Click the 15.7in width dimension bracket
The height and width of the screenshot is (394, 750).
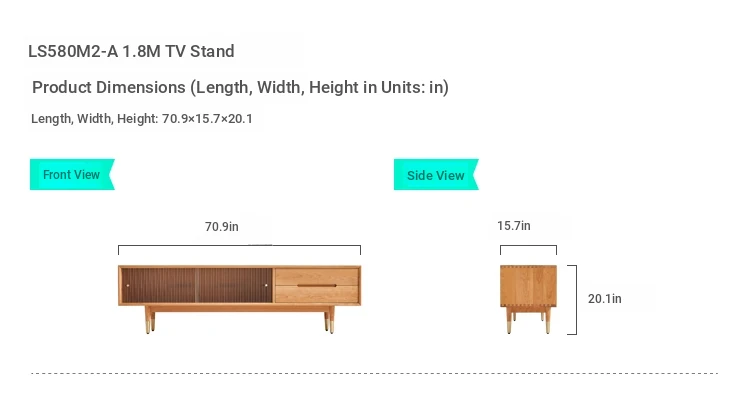[x=529, y=250]
